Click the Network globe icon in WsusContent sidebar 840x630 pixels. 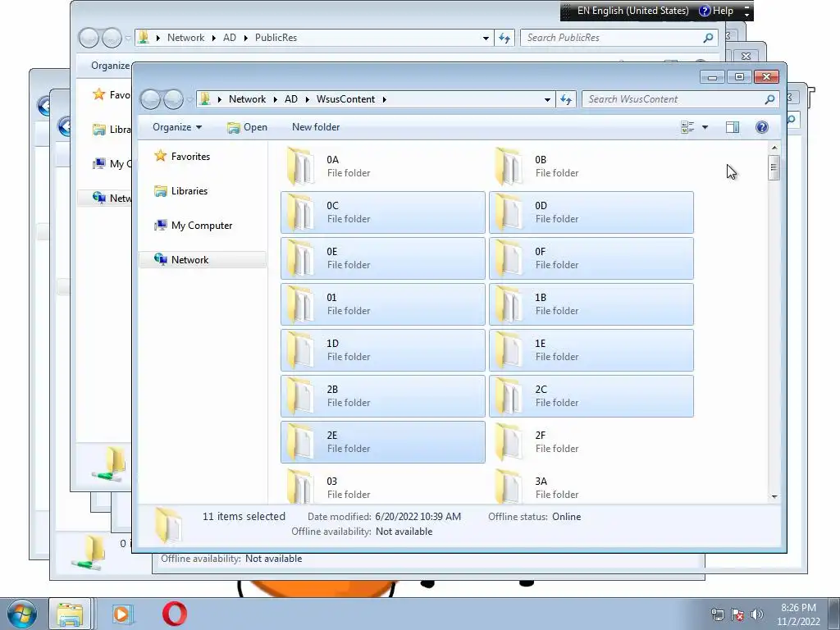160,260
